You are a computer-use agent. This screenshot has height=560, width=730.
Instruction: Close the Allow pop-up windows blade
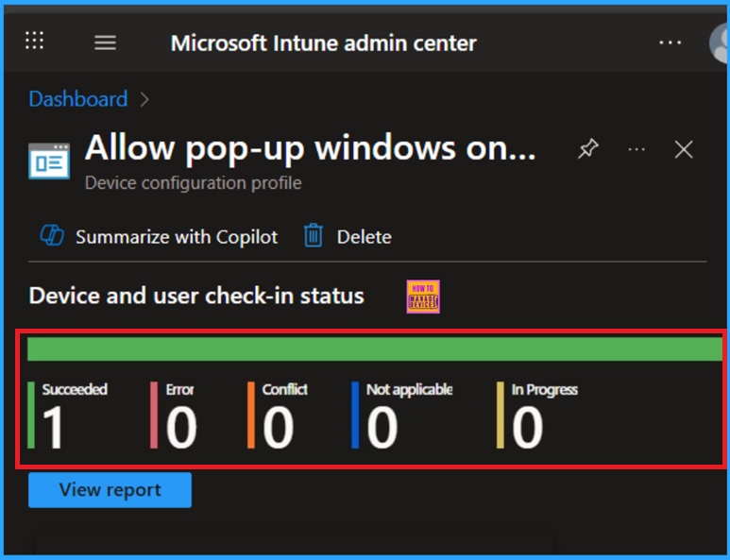pyautogui.click(x=684, y=149)
